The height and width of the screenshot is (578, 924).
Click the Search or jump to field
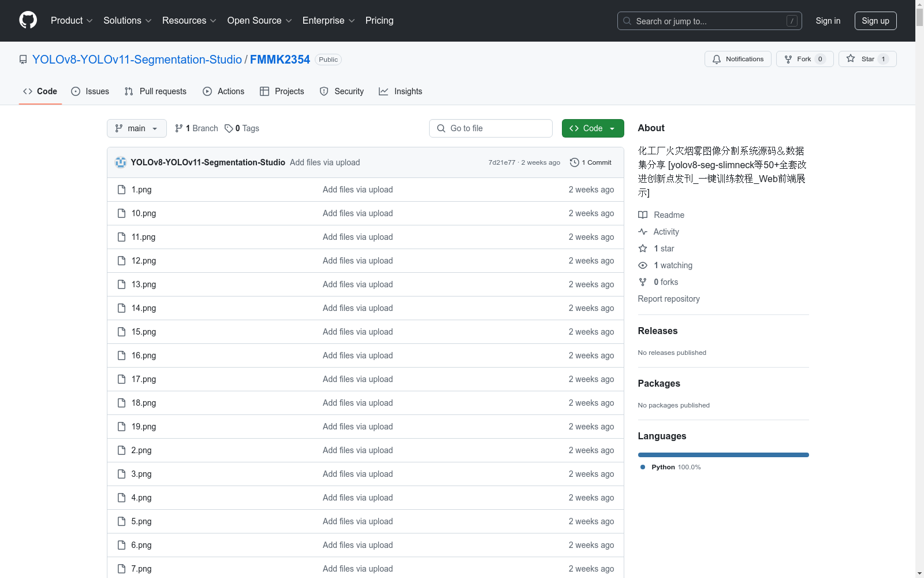pyautogui.click(x=710, y=21)
